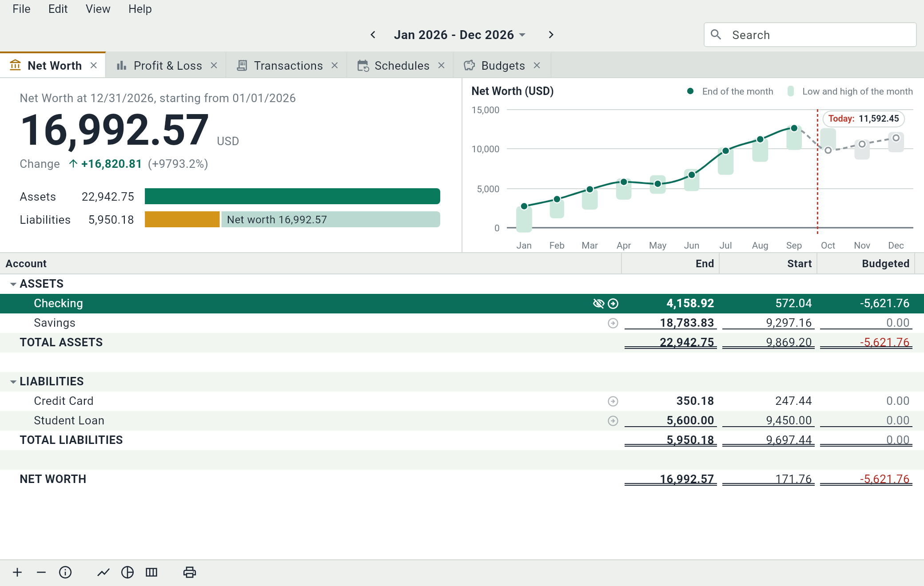Switch to the Profit & Loss tab
924x586 pixels.
click(x=166, y=66)
